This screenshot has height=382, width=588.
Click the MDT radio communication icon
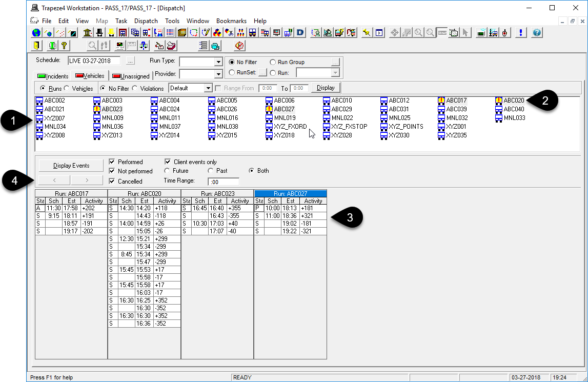(480, 32)
